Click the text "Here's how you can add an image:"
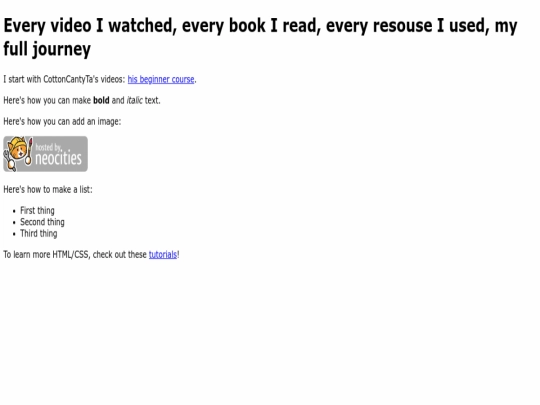540x405 pixels. (x=62, y=122)
